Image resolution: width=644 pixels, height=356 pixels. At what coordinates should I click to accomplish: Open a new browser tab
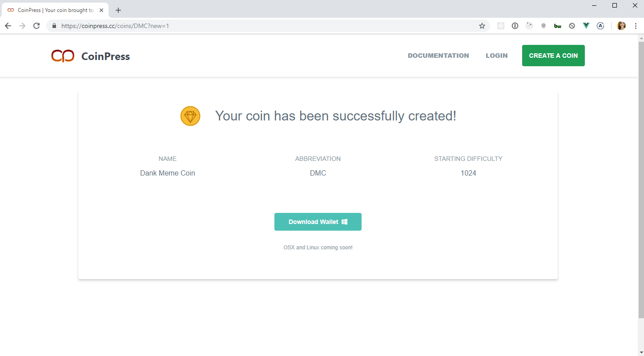pos(118,10)
